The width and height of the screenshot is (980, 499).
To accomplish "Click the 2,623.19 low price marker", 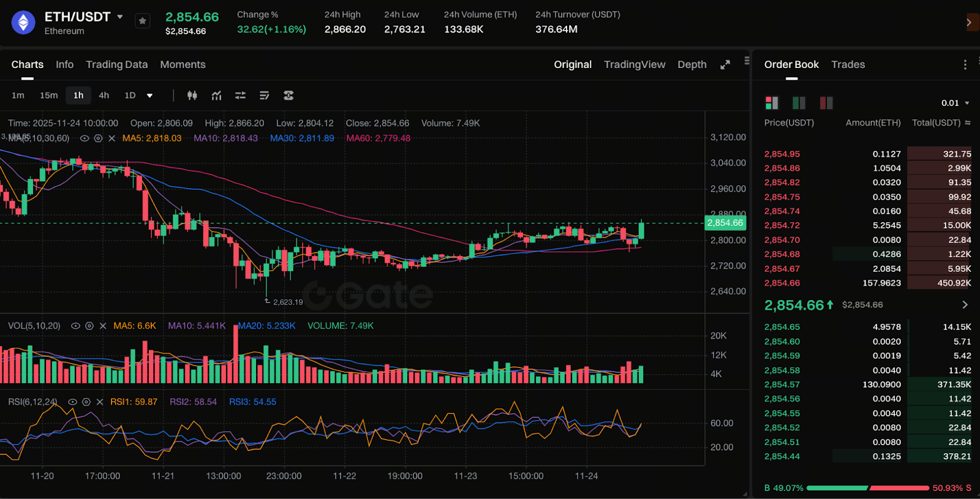I will (x=287, y=302).
